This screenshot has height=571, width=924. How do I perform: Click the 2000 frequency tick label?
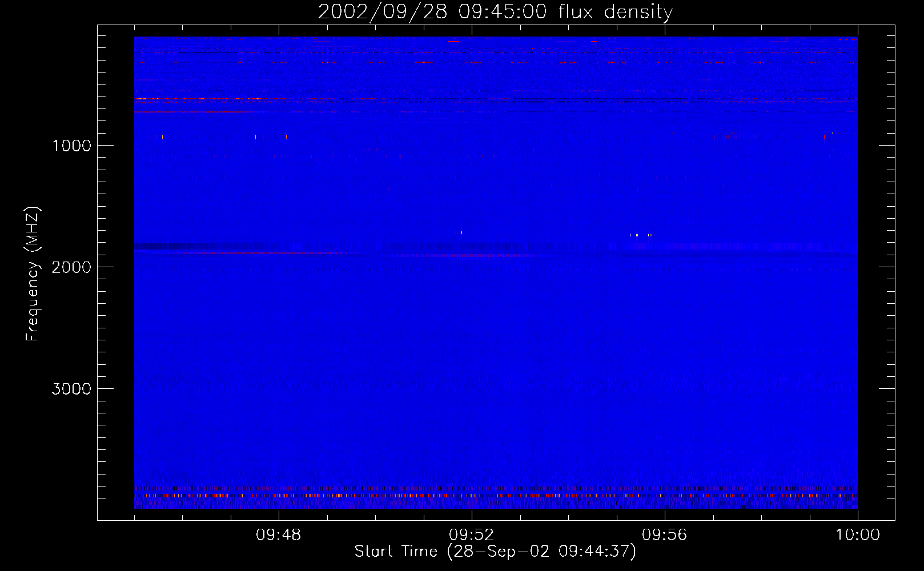click(71, 267)
